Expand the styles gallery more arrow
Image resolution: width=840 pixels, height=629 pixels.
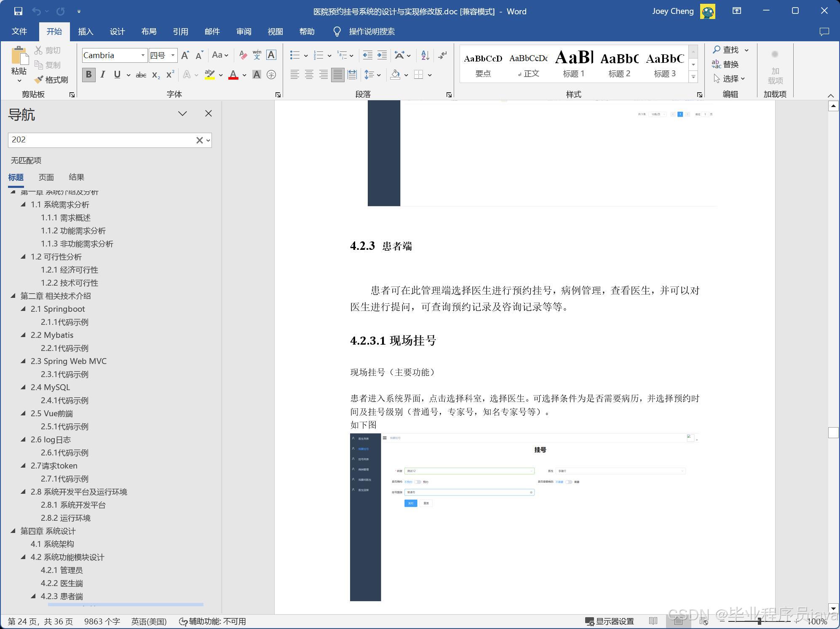click(x=693, y=77)
